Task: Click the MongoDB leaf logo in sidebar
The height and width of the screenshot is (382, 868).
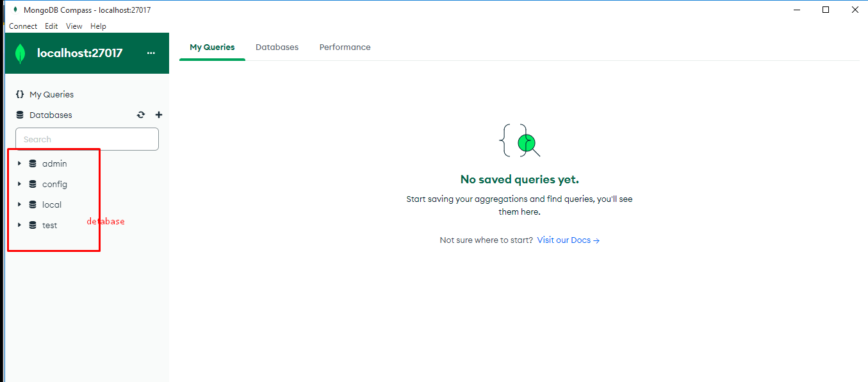Action: coord(20,54)
